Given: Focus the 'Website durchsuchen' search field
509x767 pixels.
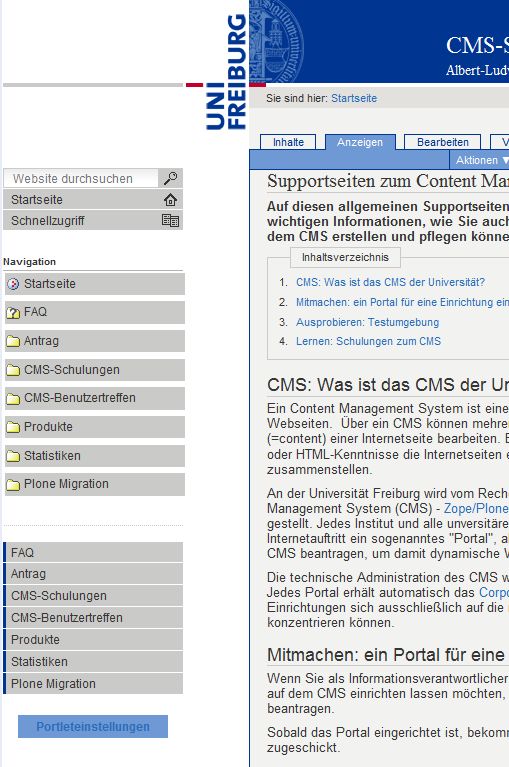Looking at the screenshot, I should (81, 179).
